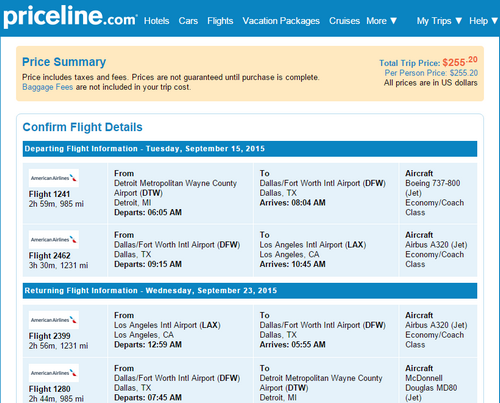Click American Airlines logo for Flight 1280
Image resolution: width=500 pixels, height=403 pixels.
54,373
